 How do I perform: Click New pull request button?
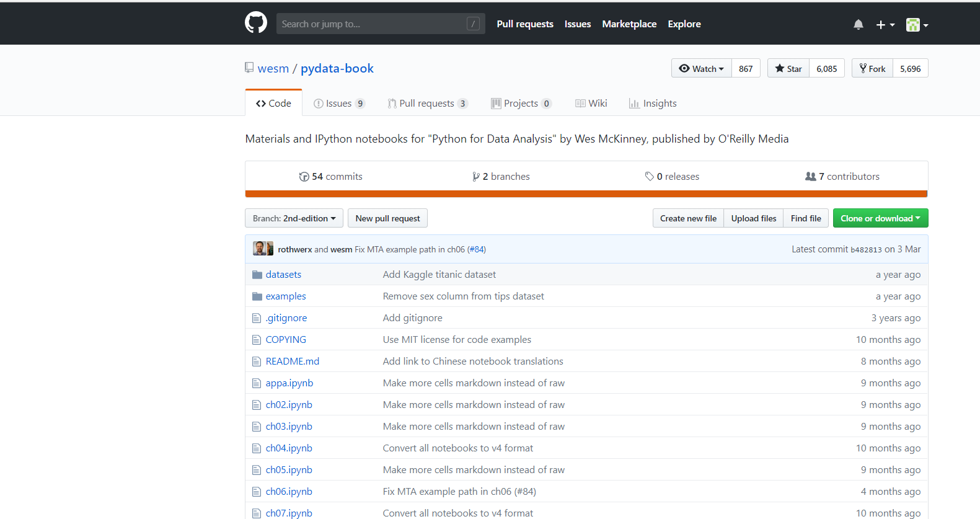tap(387, 218)
